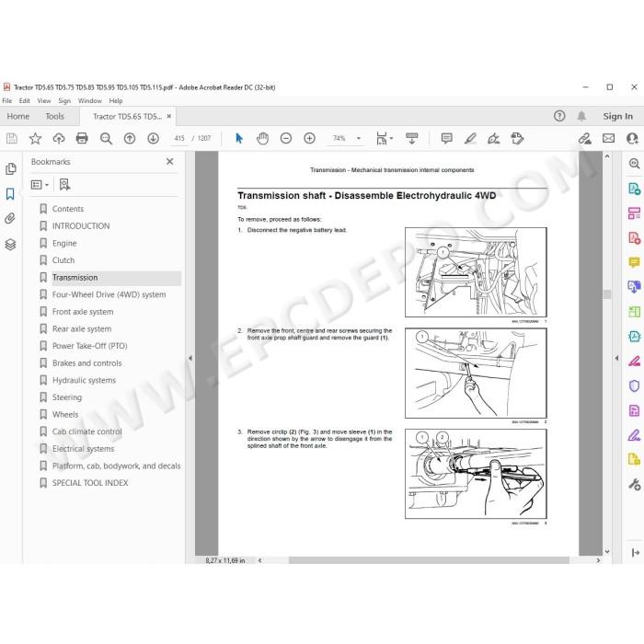Click the Sign In button

pos(617,116)
